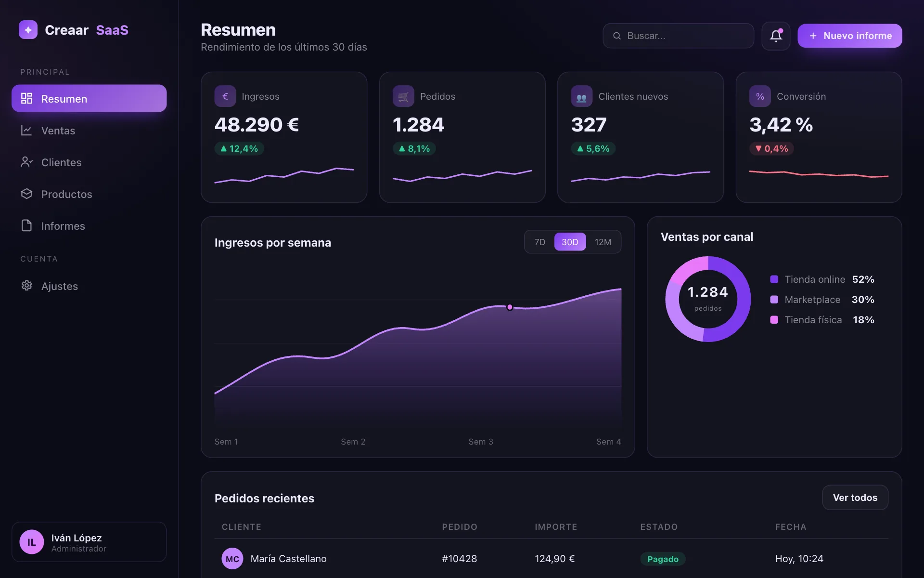Click the people icon on Clientes nuevos card
Image resolution: width=924 pixels, height=578 pixels.
tap(581, 96)
